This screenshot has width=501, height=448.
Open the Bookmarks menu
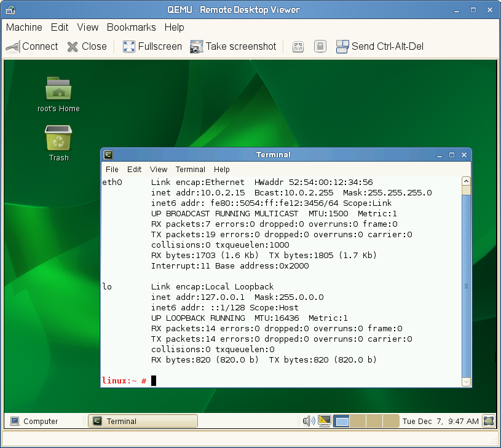point(131,27)
